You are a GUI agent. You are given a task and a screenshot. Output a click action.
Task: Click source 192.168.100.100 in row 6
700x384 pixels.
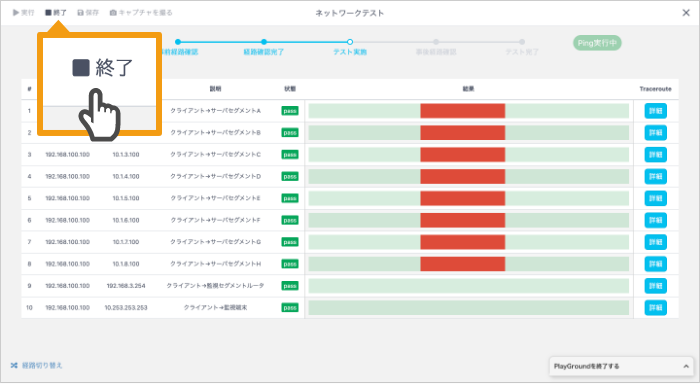tap(67, 220)
